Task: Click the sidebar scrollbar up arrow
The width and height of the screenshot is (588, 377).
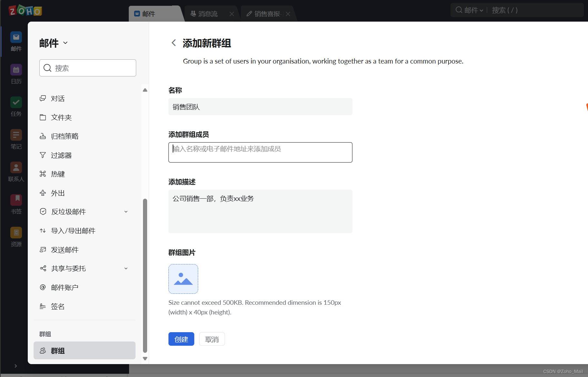Action: [145, 90]
